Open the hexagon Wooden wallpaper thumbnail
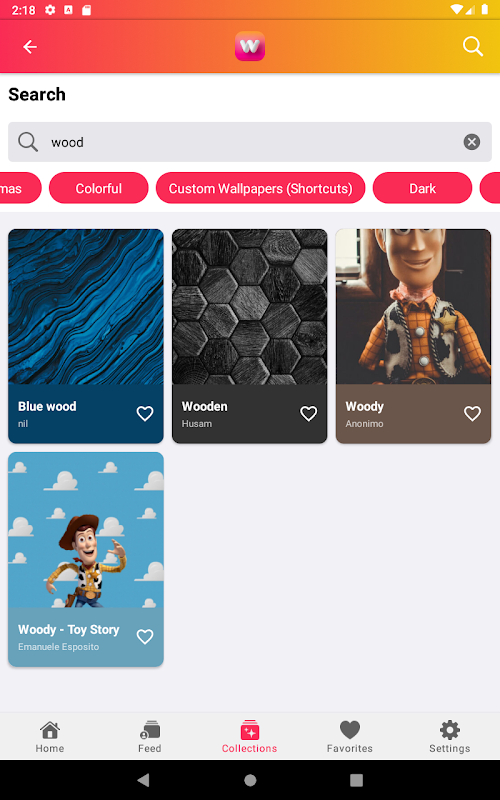The height and width of the screenshot is (800, 500). (249, 307)
